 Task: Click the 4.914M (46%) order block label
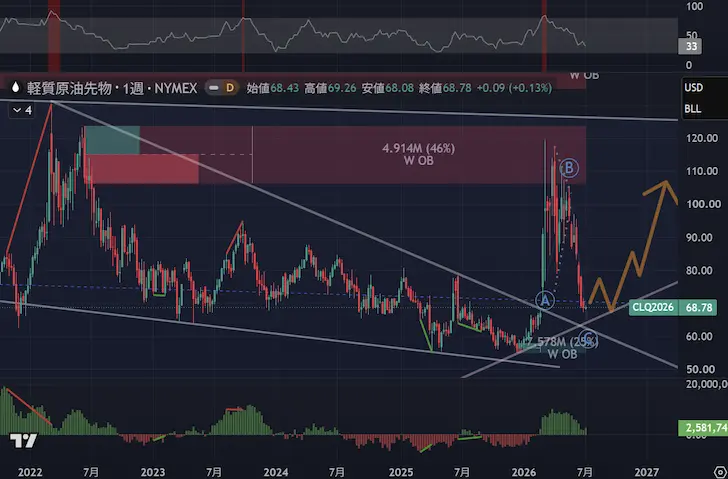point(418,149)
